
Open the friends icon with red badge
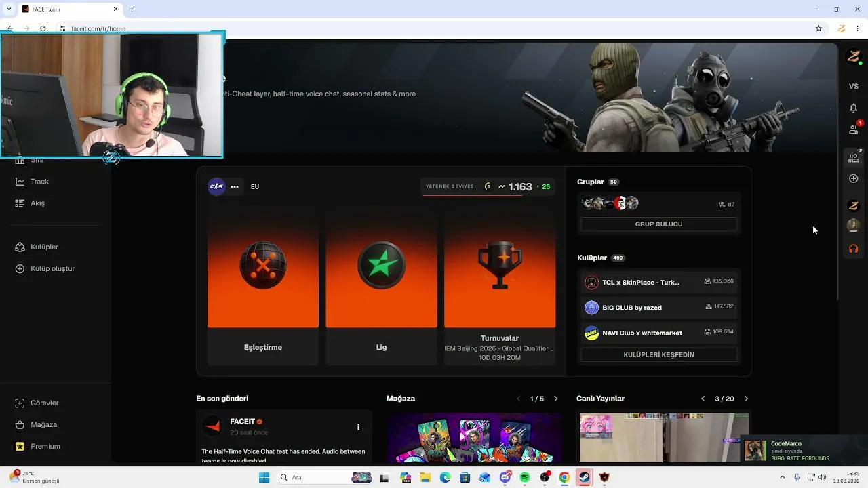tap(854, 129)
